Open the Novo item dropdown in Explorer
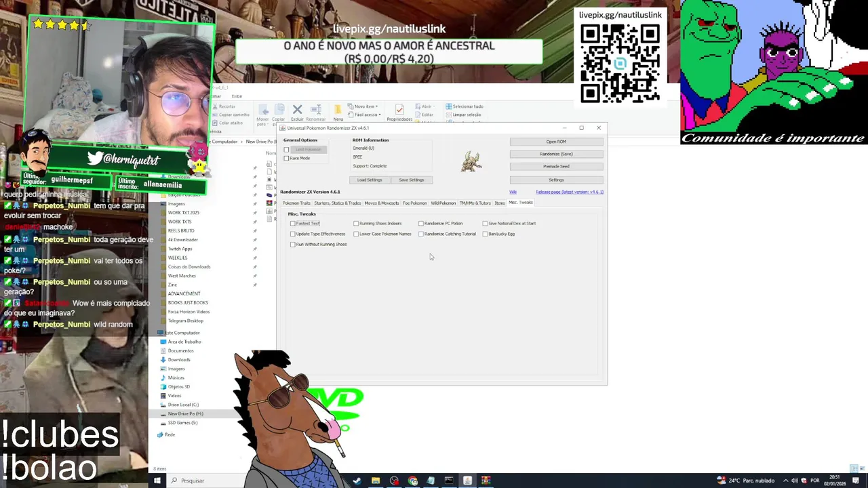The image size is (868, 488). click(363, 106)
